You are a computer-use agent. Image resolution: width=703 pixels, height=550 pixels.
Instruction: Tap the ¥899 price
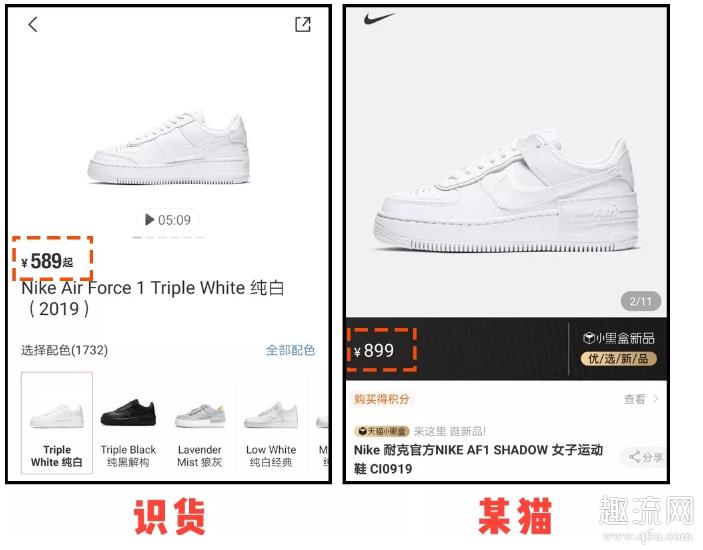tap(374, 351)
